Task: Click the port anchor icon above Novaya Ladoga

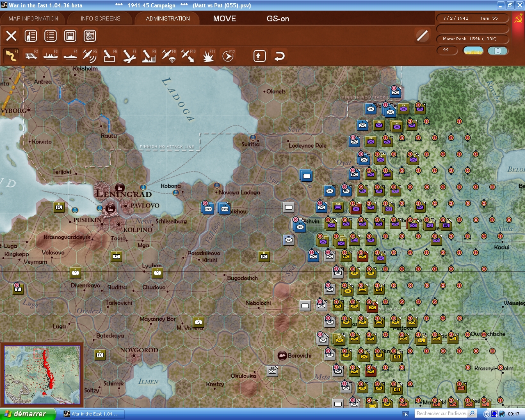Action: point(217,185)
